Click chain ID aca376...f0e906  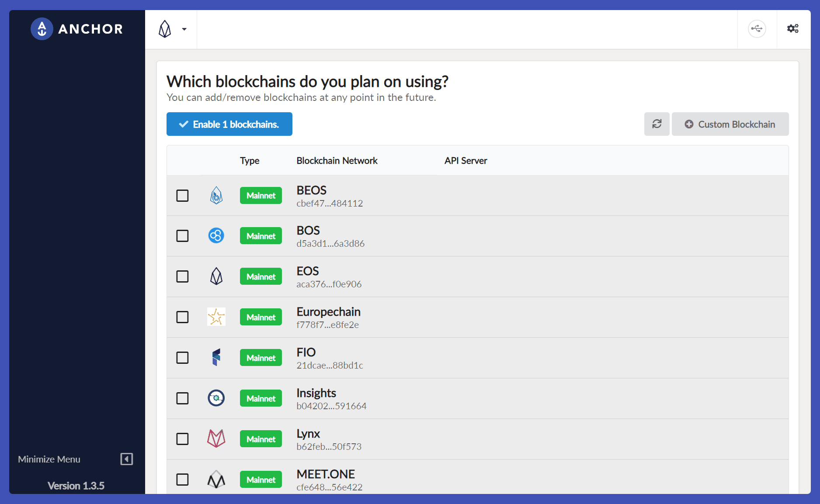tap(329, 284)
